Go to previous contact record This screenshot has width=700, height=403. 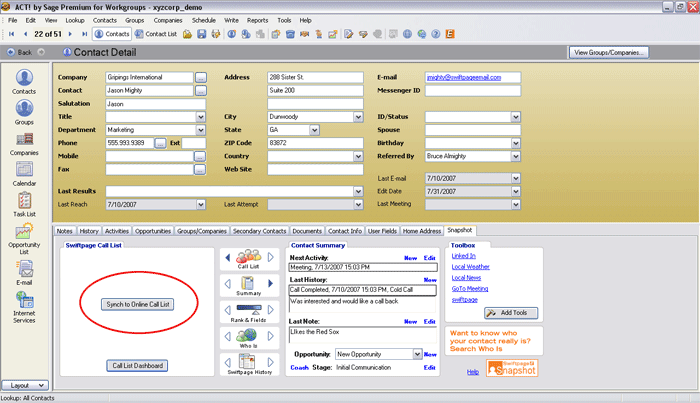(x=25, y=34)
